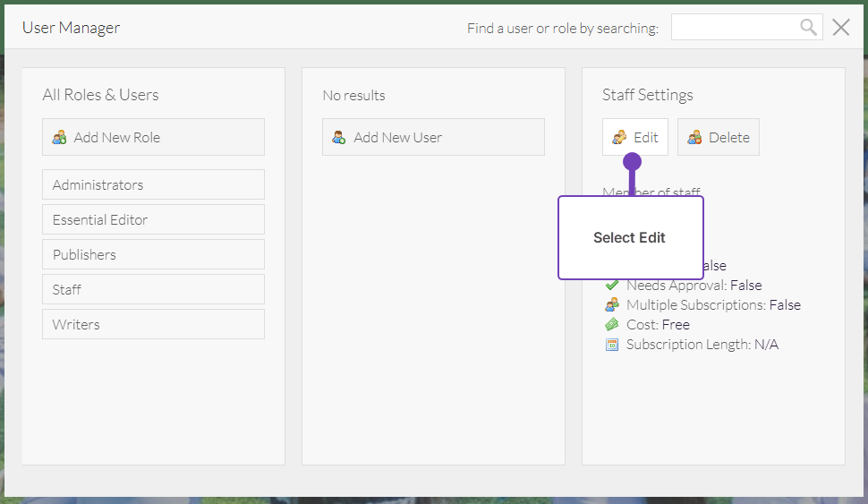Click the Select Edit tooltip box
This screenshot has width=868, height=504.
tap(630, 238)
